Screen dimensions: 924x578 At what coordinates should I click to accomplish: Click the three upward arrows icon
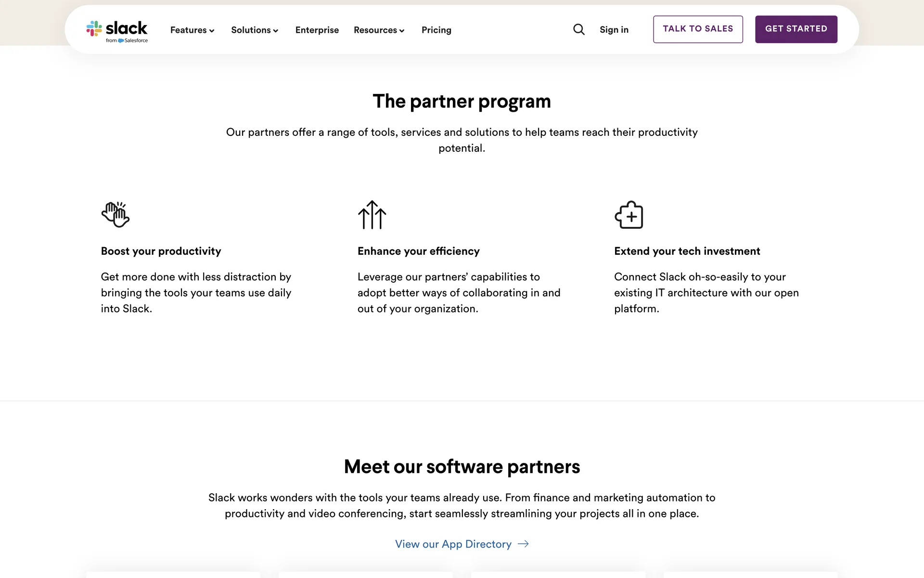(372, 215)
